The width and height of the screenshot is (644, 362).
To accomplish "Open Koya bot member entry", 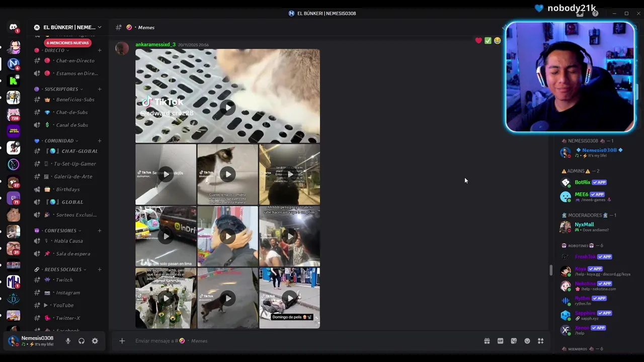I will coord(596,271).
